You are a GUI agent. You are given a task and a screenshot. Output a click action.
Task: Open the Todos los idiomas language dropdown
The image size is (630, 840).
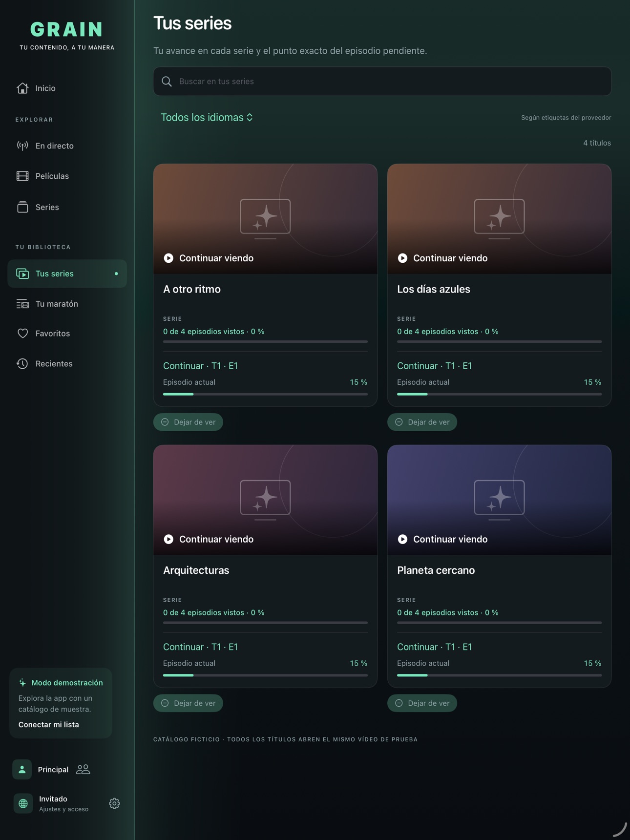coord(207,118)
